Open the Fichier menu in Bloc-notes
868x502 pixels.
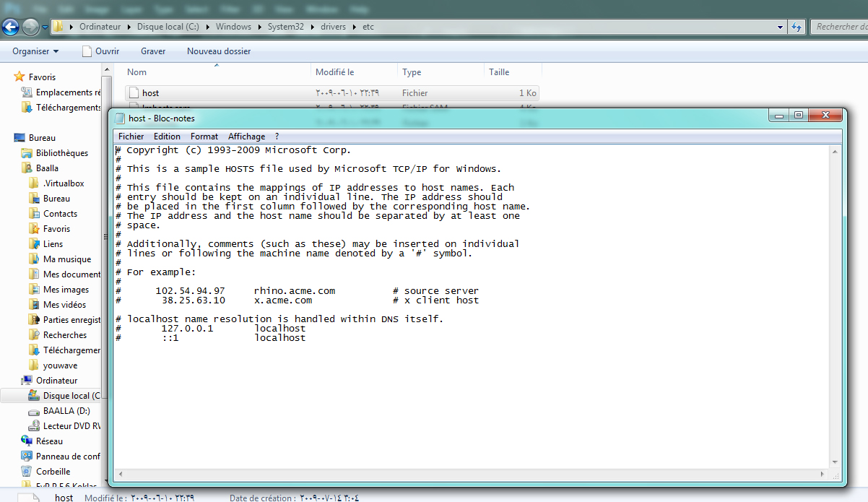coord(131,137)
